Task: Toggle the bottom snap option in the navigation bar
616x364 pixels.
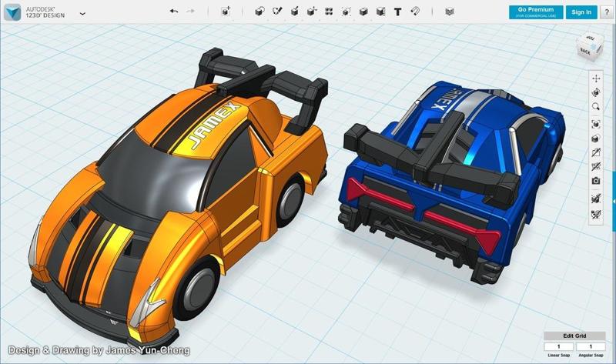Action: point(596,215)
